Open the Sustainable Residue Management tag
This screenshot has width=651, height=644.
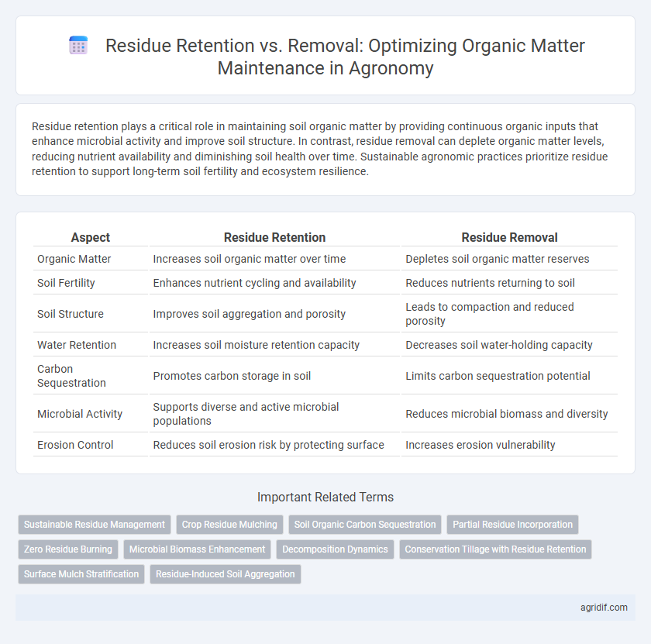(95, 525)
